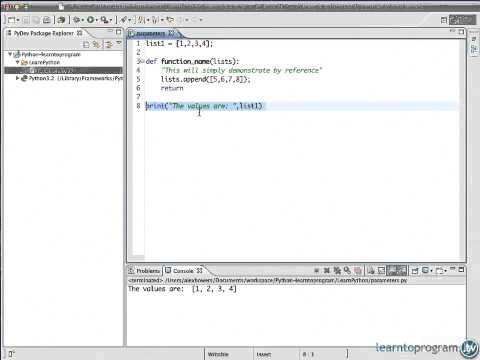Viewport: 480px width, 360px height.
Task: Open the Run dropdown arrow
Action: pos(96,20)
